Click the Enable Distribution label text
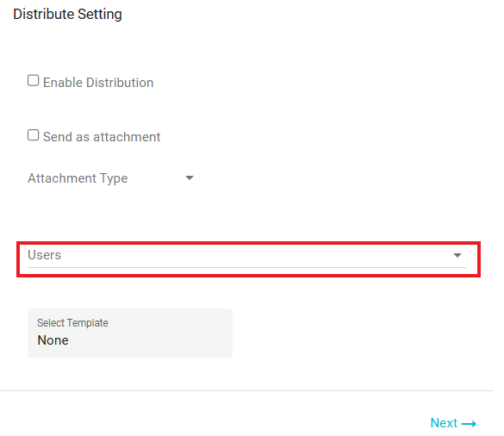504x436 pixels. [x=98, y=83]
